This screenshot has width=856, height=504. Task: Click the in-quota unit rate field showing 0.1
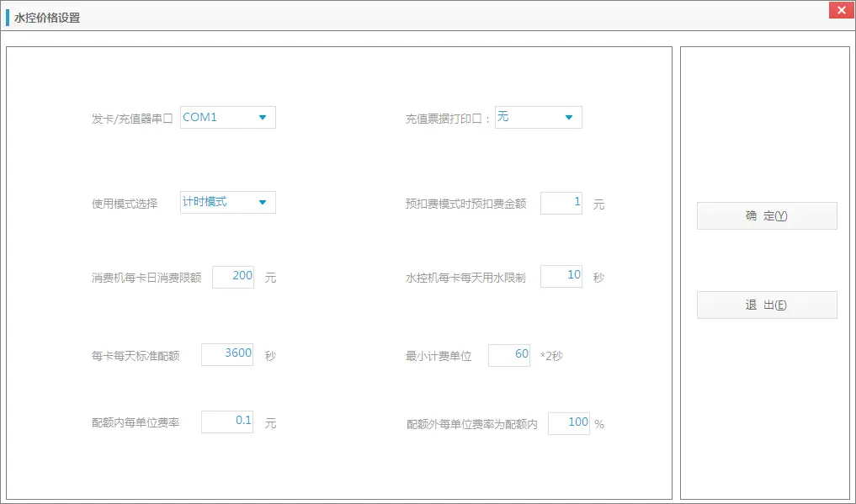click(x=227, y=422)
